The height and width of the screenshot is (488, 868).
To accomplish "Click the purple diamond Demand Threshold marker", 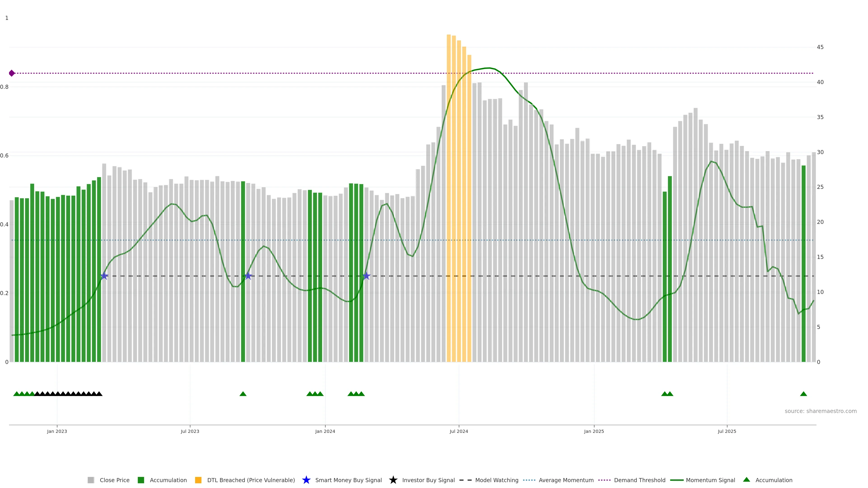I will pos(12,73).
